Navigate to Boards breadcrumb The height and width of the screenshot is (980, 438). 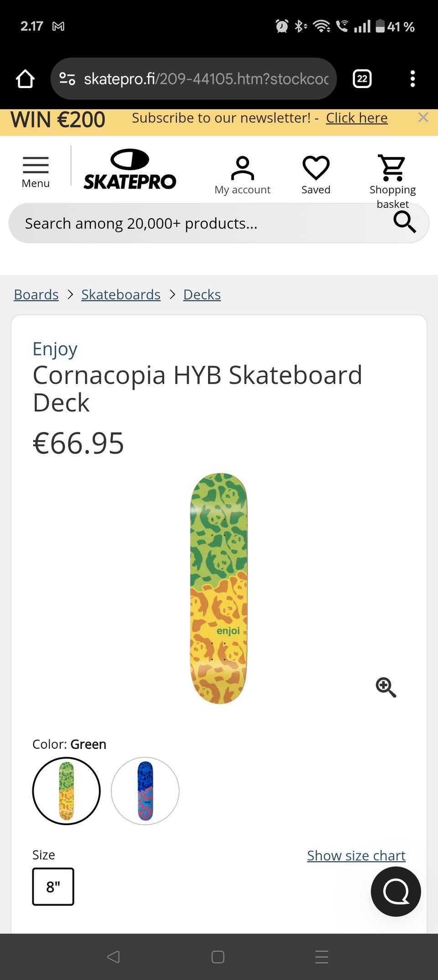click(36, 295)
